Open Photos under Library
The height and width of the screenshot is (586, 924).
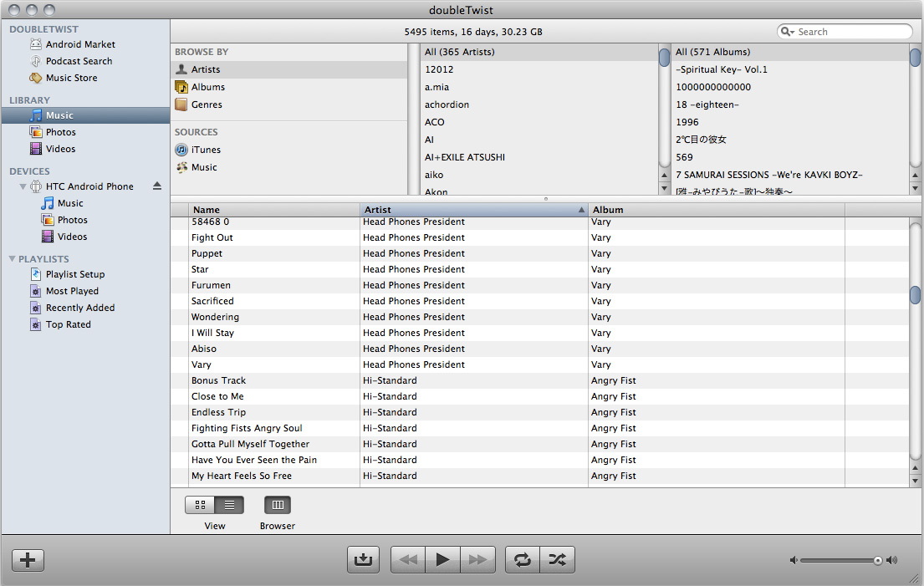point(61,132)
